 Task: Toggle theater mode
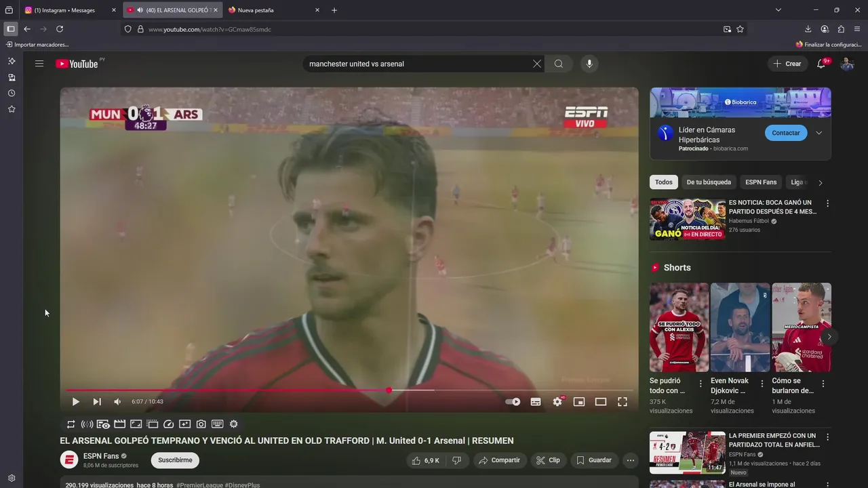pos(601,402)
